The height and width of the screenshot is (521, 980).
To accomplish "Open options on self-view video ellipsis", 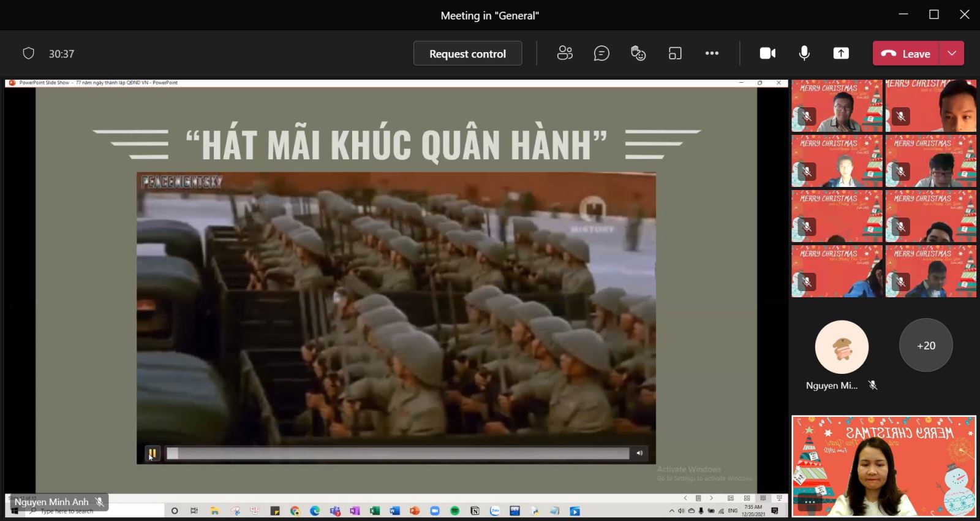I will pos(809,501).
